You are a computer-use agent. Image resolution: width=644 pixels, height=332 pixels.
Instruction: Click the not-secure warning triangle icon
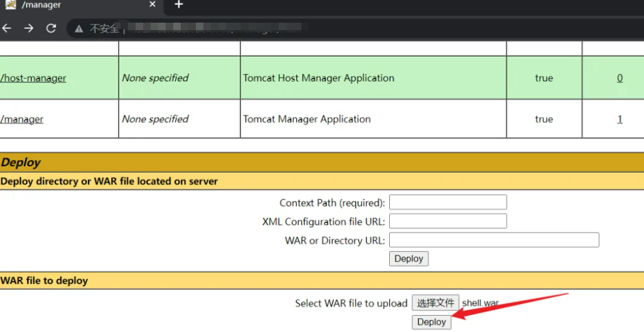point(78,29)
